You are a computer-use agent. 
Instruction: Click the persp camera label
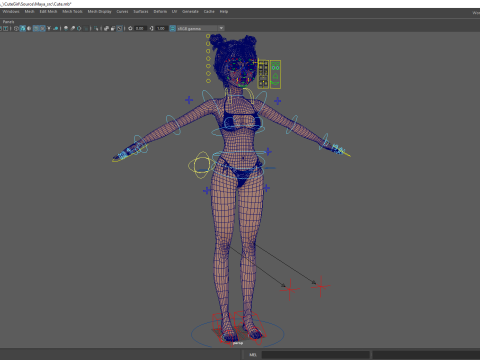238,343
